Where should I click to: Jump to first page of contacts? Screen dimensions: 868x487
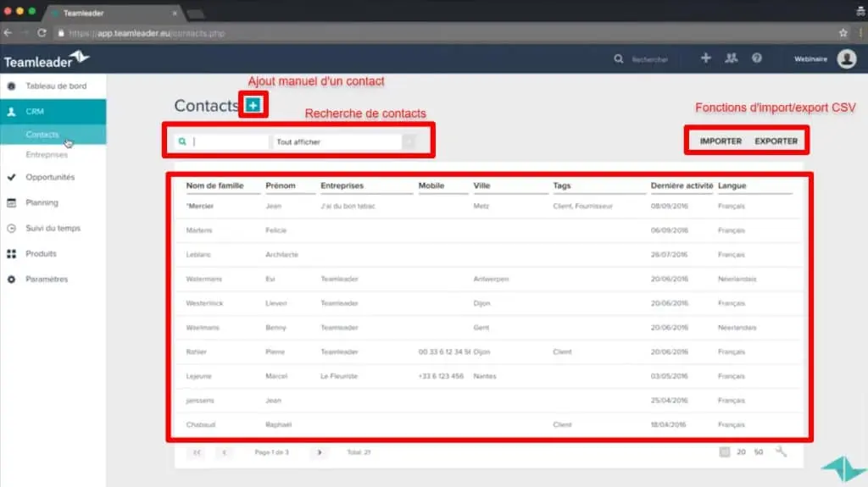(197, 452)
